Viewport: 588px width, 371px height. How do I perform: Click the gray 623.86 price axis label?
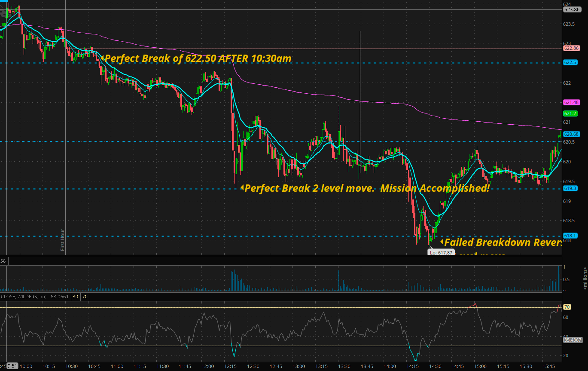click(x=572, y=9)
